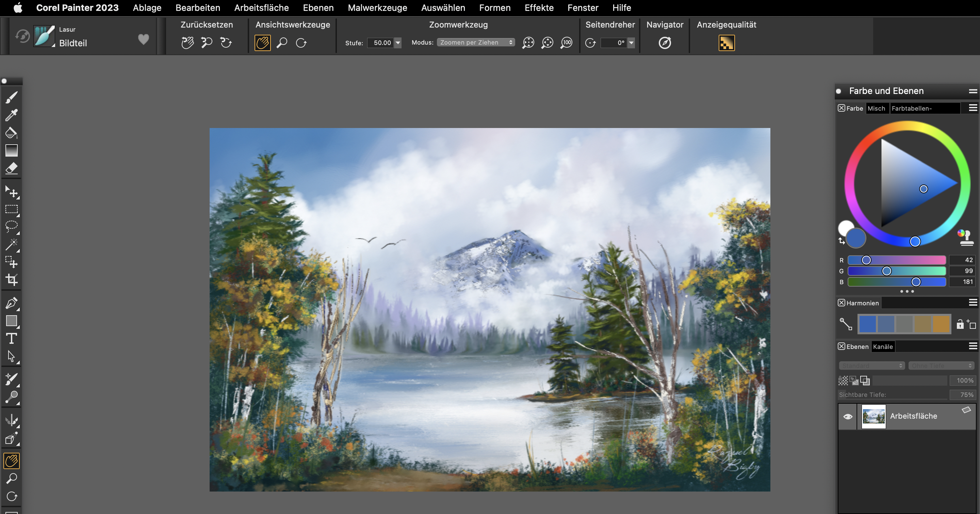The width and height of the screenshot is (980, 514).
Task: Open the Effekte menu
Action: coord(539,7)
